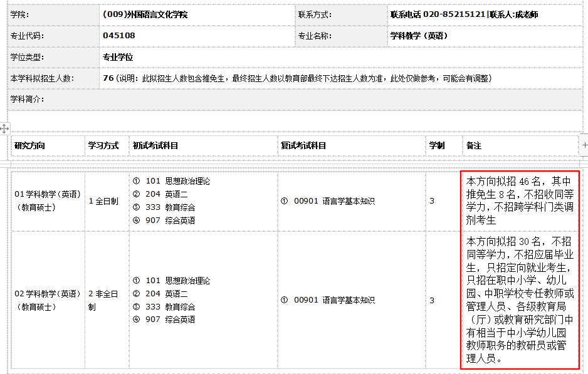Viewport: 588px width, 374px height.
Task: Click the 研究方向 column header
Action: [x=30, y=145]
